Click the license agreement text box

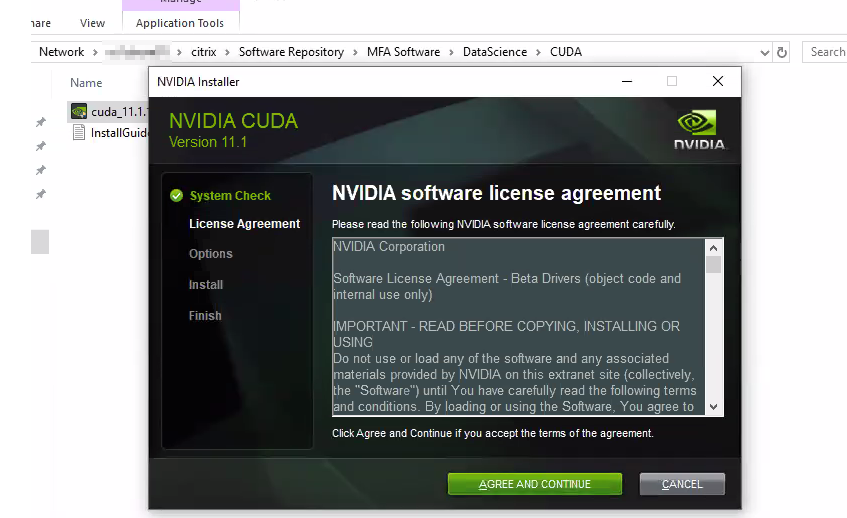[x=519, y=327]
